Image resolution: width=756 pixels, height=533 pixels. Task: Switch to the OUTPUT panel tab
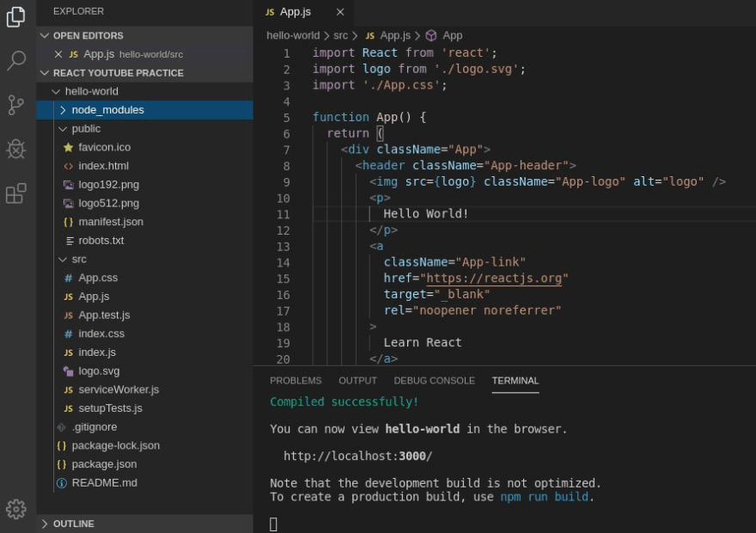coord(357,380)
